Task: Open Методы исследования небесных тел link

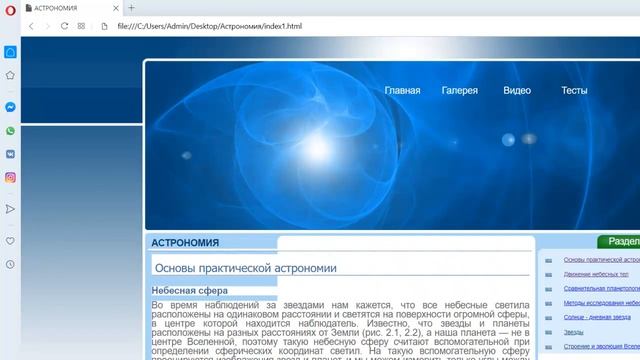Action: [602, 303]
